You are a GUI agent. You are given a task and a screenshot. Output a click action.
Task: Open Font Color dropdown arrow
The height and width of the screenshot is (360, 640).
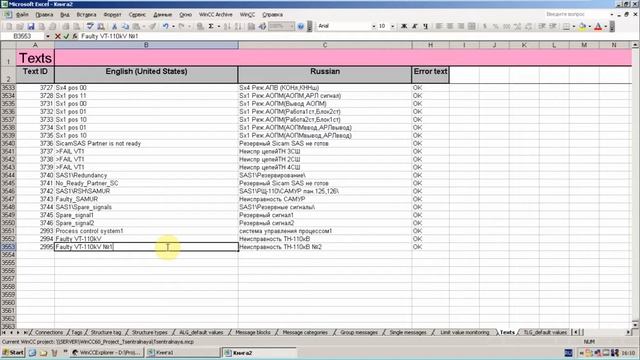[x=606, y=26]
